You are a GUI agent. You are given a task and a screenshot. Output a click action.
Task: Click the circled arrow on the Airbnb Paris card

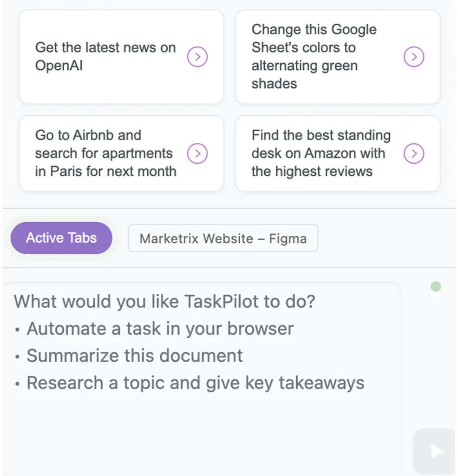(x=197, y=153)
